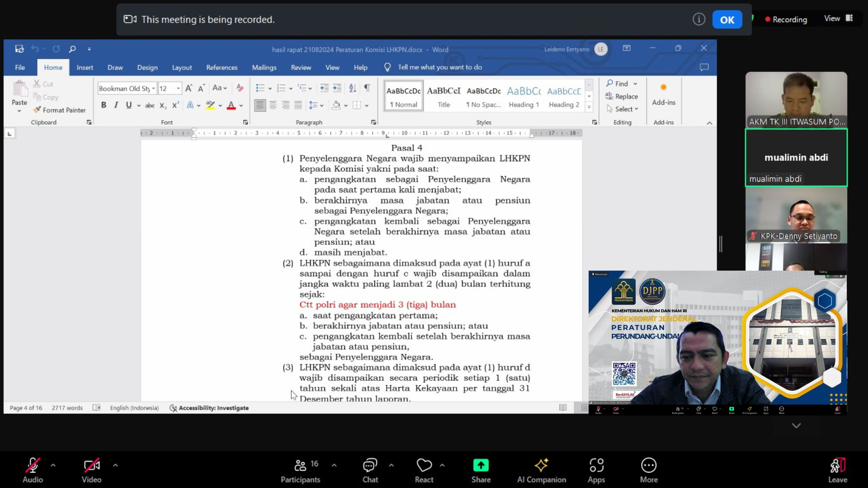Open the search magnifier in Word's quick access toolbar

72,49
